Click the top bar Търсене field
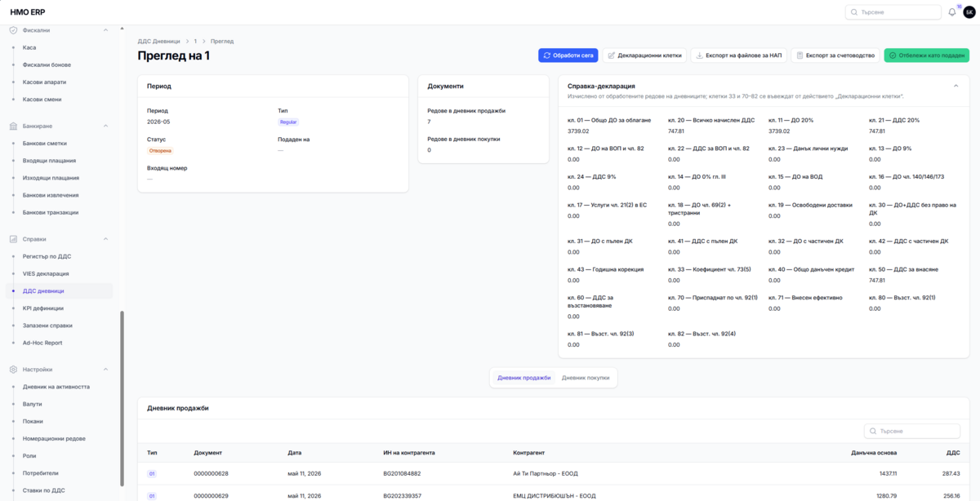The height and width of the screenshot is (501, 980). 892,12
